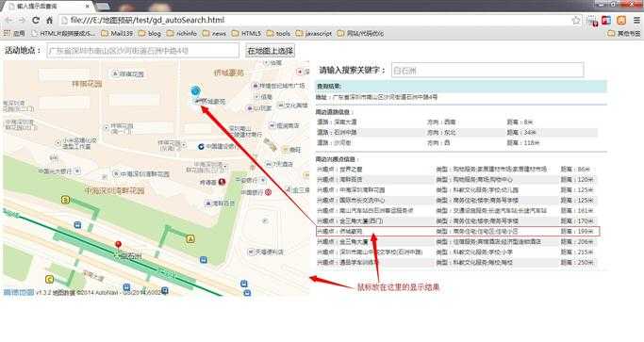Click the 高德地图 logo link on the map

pyautogui.click(x=19, y=292)
